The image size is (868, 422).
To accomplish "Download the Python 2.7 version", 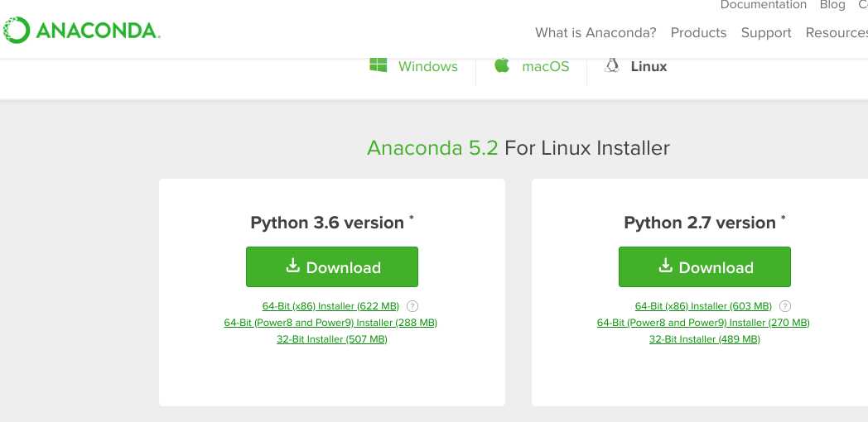I will click(x=705, y=267).
